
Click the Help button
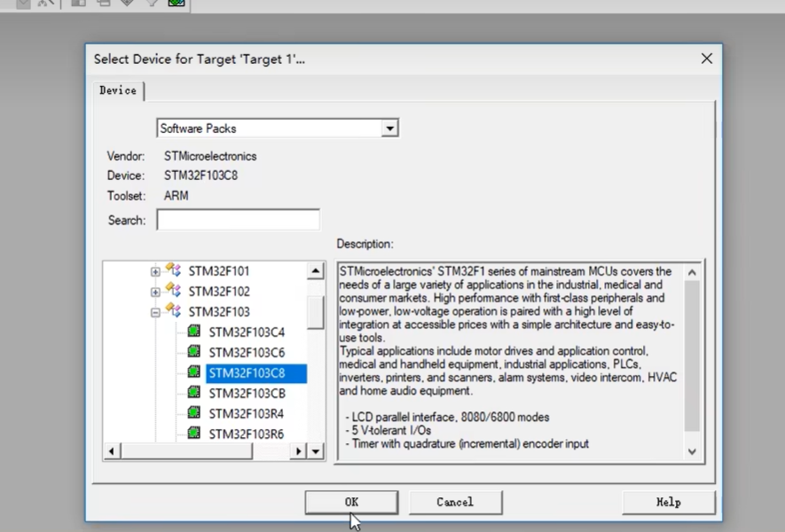click(668, 502)
